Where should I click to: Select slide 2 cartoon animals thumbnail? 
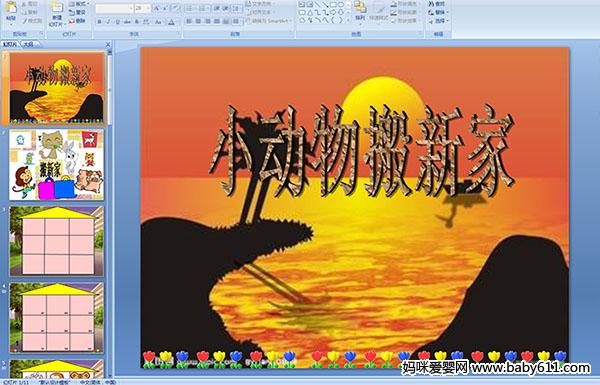coord(57,165)
